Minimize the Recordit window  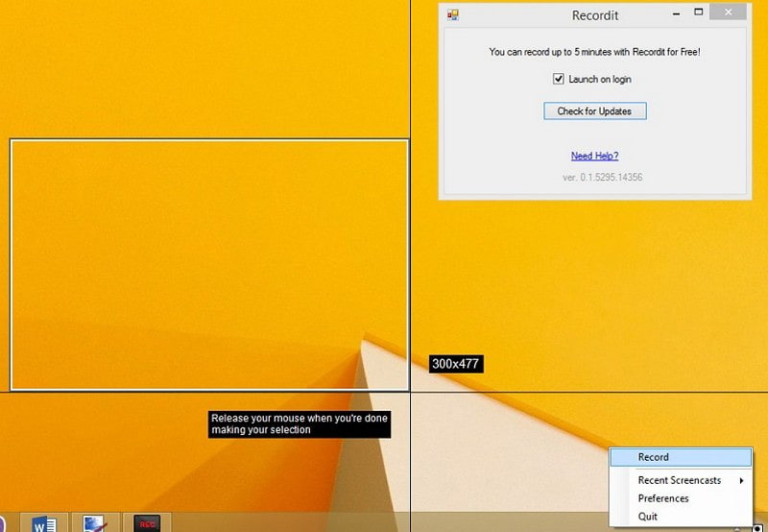[677, 13]
